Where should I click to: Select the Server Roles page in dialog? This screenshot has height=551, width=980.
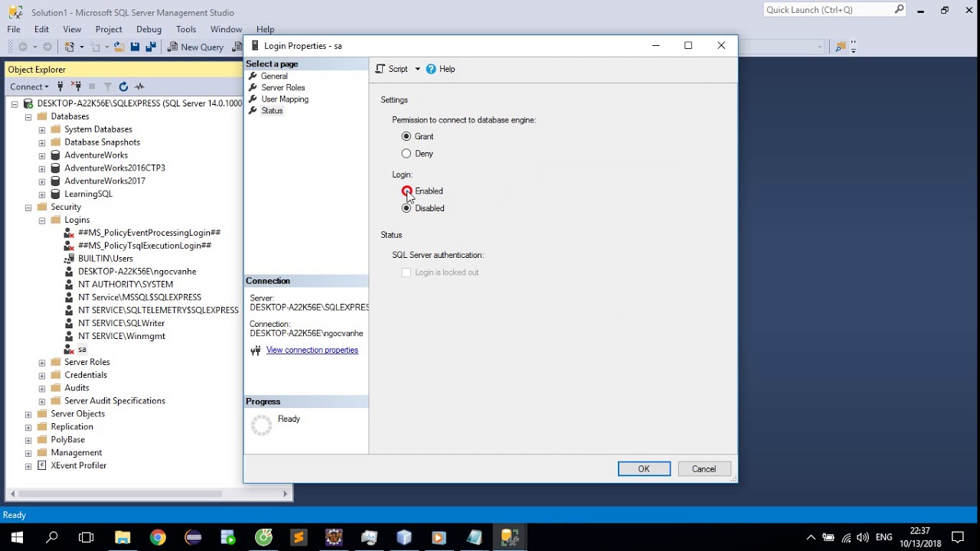283,88
